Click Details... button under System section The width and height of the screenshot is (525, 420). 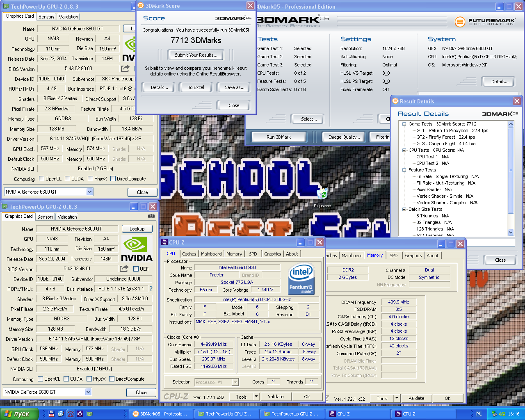pos(500,82)
